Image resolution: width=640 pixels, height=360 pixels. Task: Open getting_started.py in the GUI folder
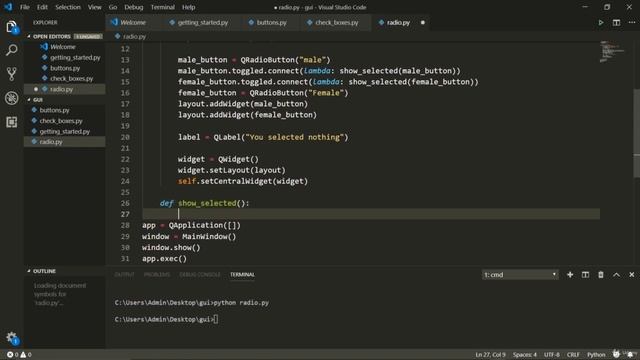coord(64,131)
